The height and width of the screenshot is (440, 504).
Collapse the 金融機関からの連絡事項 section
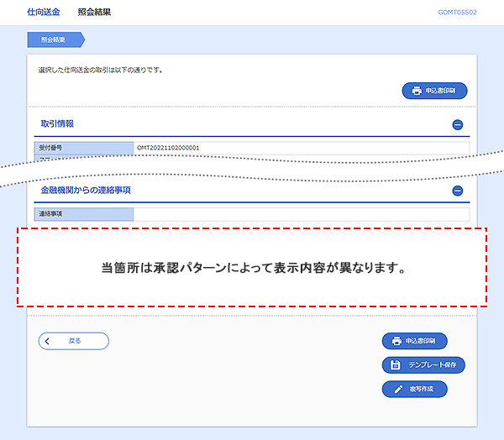pos(458,191)
